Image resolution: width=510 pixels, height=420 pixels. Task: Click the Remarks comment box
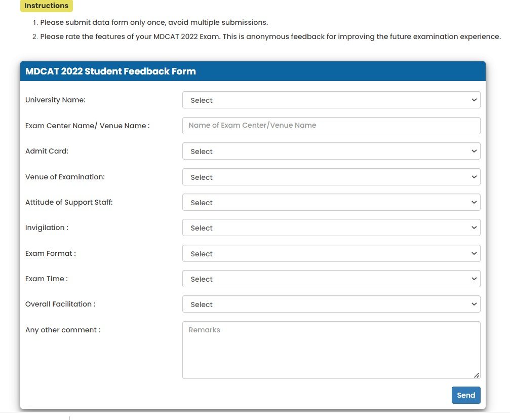331,350
